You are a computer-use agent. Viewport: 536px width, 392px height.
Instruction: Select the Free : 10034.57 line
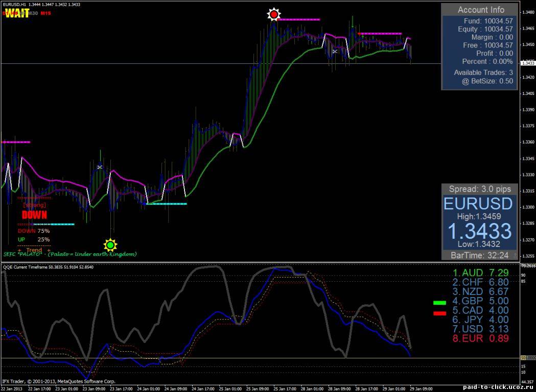coord(488,45)
